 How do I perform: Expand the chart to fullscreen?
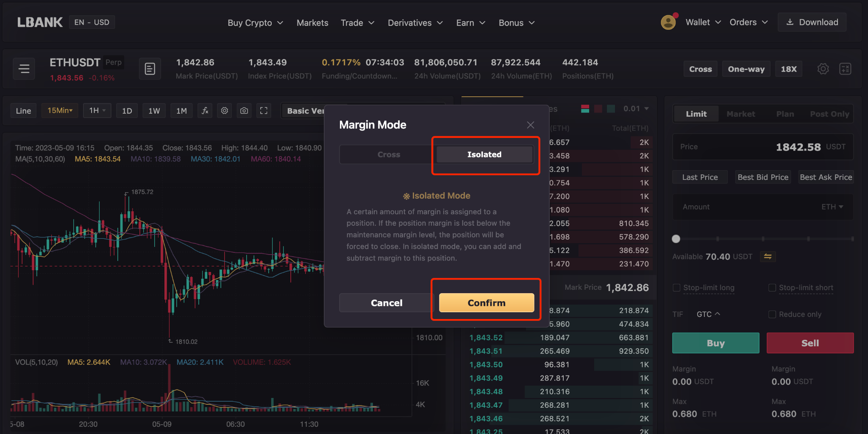click(x=264, y=111)
